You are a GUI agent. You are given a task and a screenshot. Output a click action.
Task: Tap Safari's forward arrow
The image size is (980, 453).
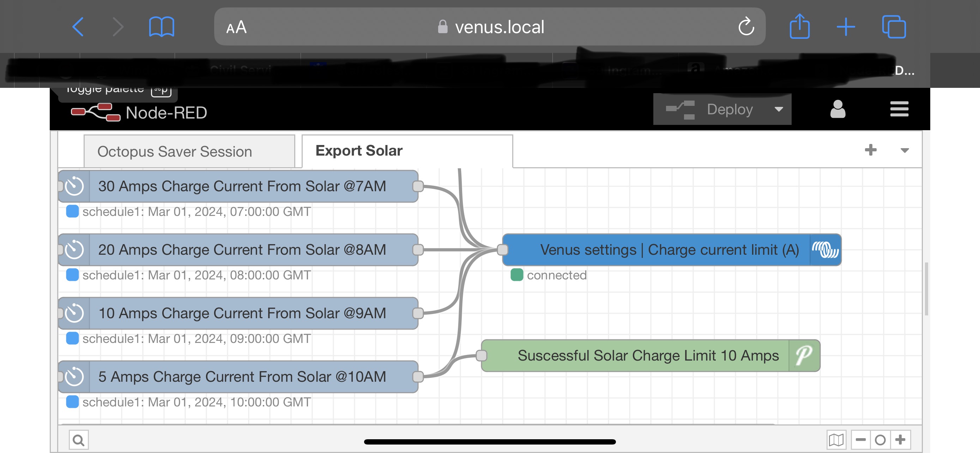point(118,27)
